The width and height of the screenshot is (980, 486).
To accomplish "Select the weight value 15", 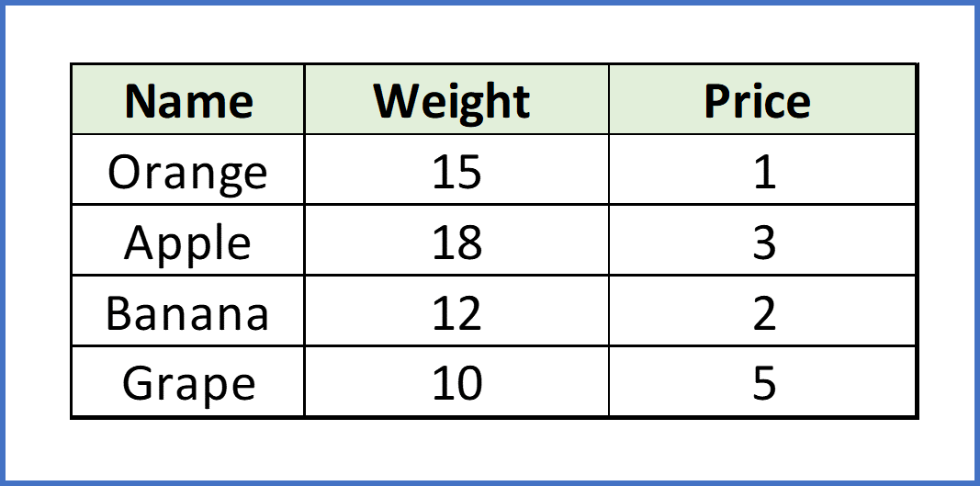I will tap(456, 171).
